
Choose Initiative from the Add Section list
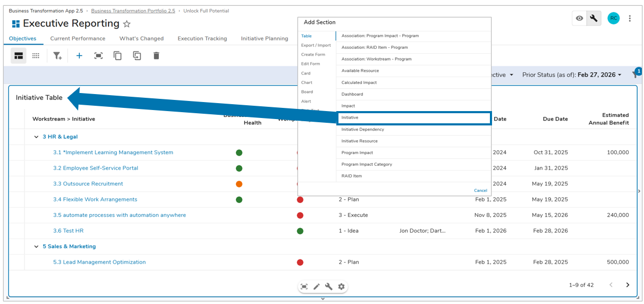point(414,117)
